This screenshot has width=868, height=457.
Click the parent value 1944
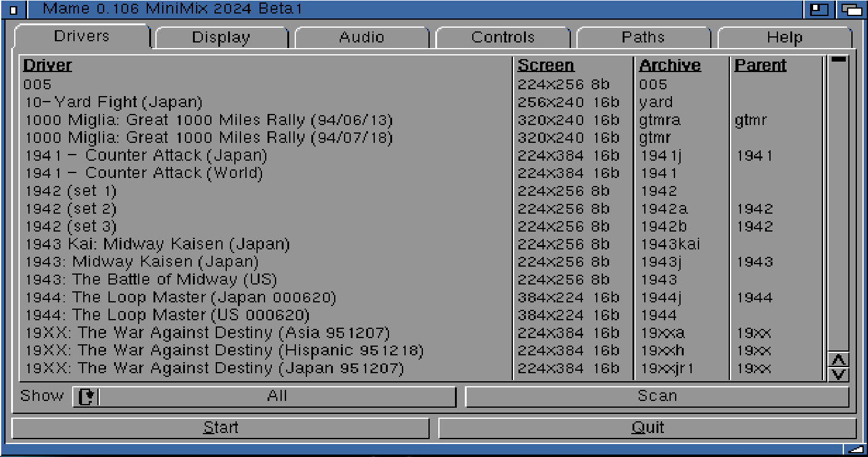[x=755, y=298]
